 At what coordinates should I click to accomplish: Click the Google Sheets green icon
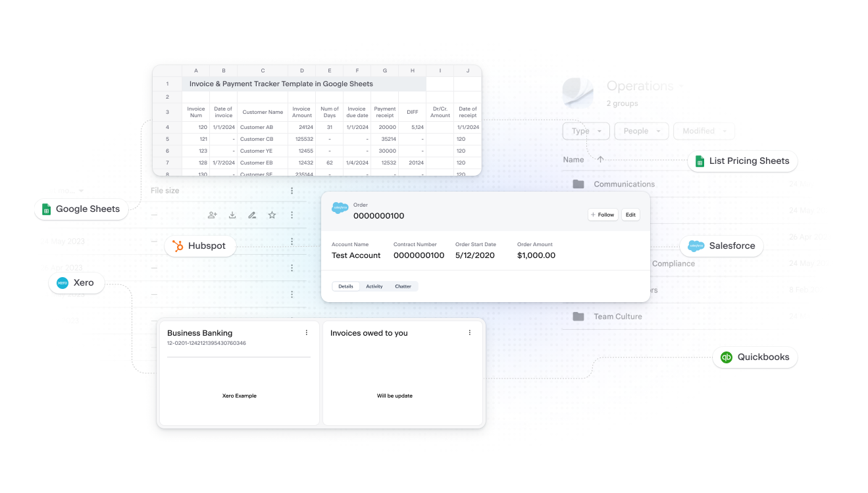pos(47,209)
